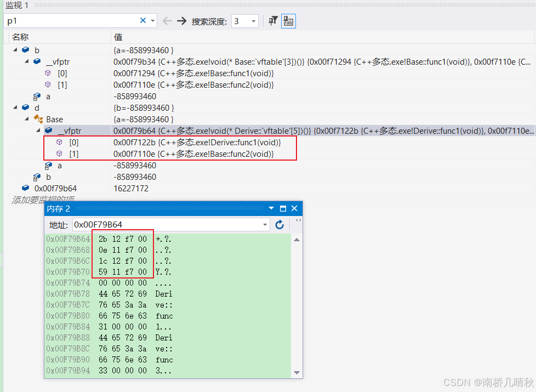The image size is (536, 392).
Task: Click the [0] item icon for Derive::func1
Action: click(60, 142)
